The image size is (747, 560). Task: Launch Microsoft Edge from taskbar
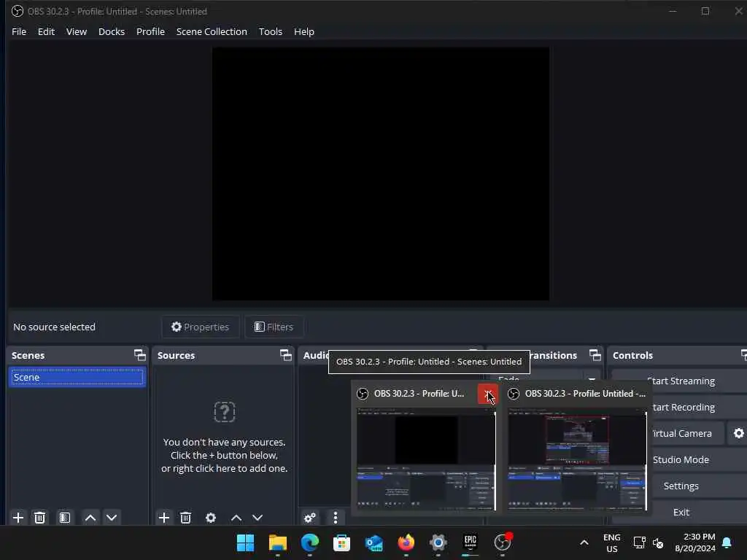click(309, 542)
